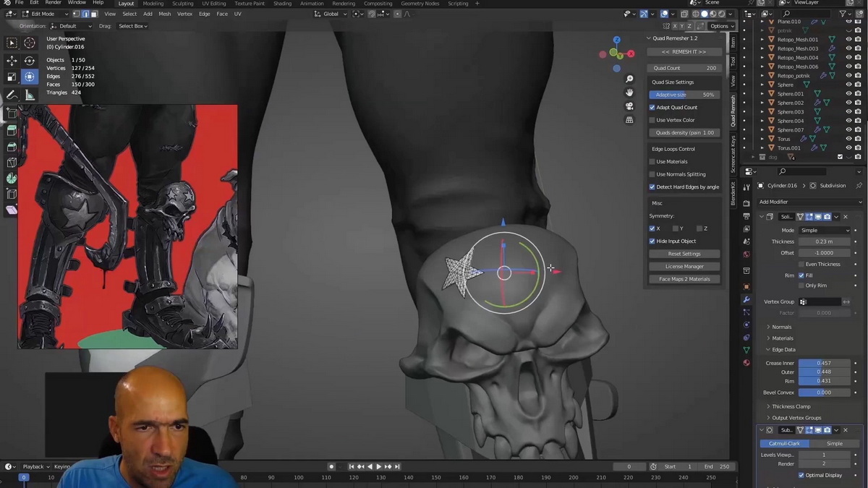Expand the Normals subpanel

pos(781,327)
